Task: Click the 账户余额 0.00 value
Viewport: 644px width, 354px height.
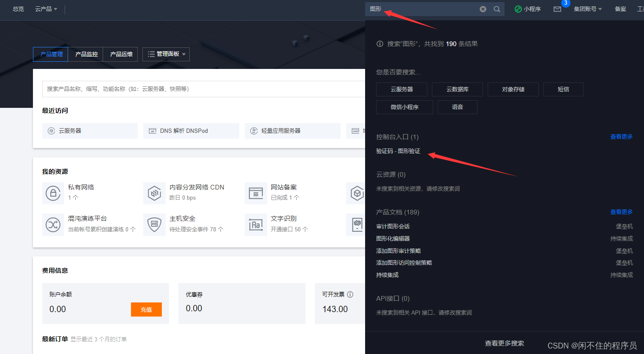Action: (x=57, y=309)
